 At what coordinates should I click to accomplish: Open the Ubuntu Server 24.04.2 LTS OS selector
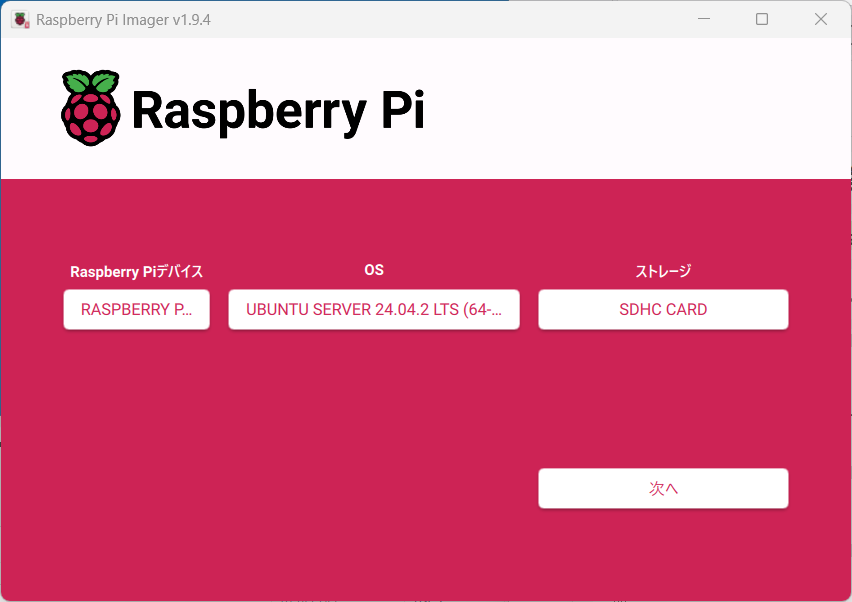[x=374, y=309]
